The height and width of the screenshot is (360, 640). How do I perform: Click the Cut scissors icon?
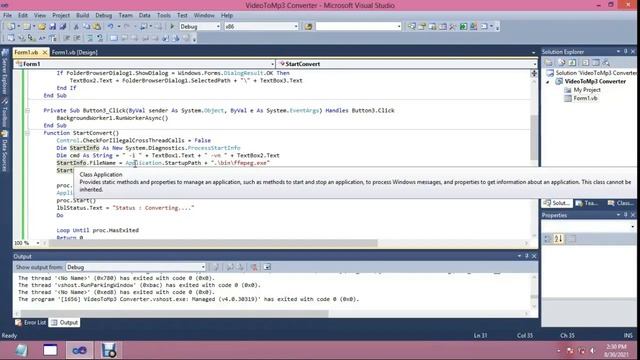76,27
